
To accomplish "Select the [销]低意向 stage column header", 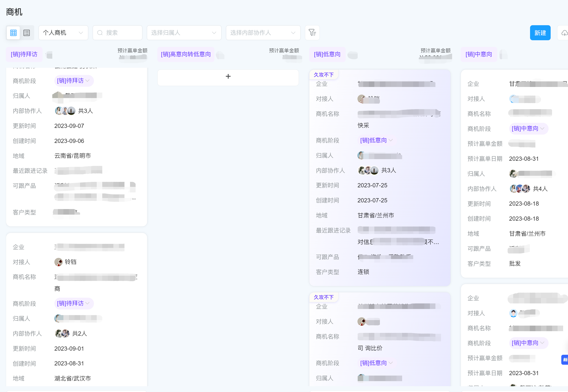I will coord(327,54).
